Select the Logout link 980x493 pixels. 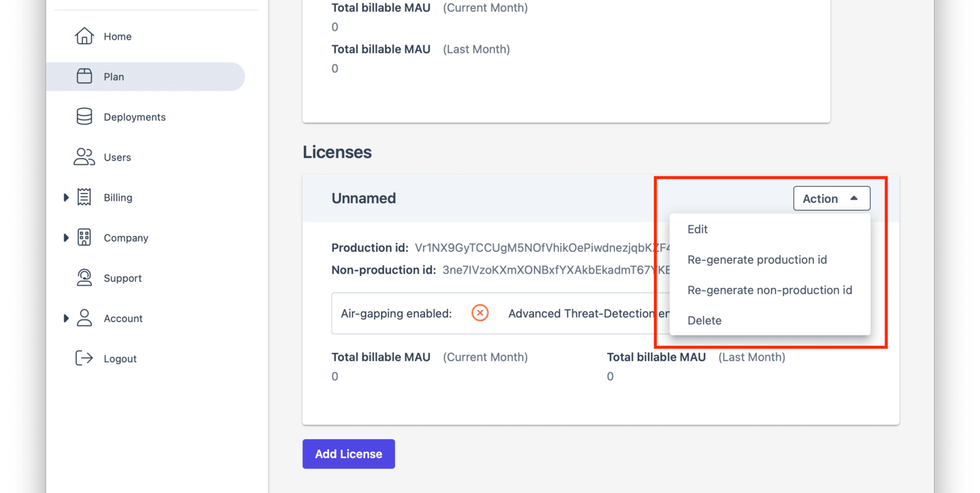pos(120,359)
